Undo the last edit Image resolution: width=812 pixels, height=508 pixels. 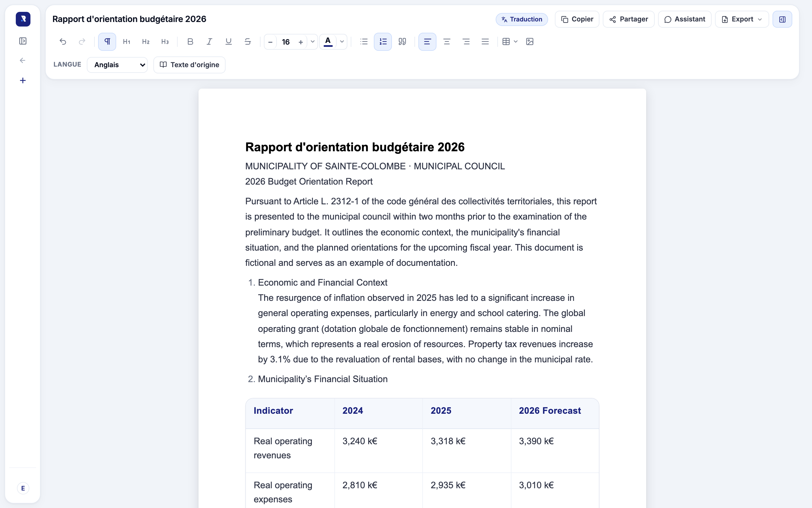click(63, 42)
